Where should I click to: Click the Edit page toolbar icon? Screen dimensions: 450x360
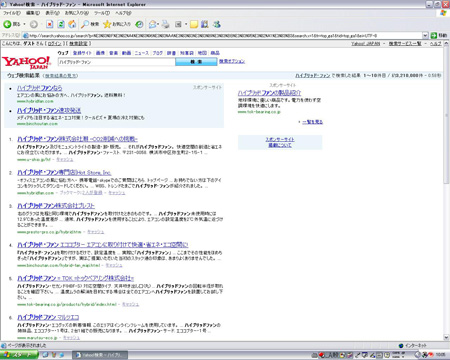point(178,24)
